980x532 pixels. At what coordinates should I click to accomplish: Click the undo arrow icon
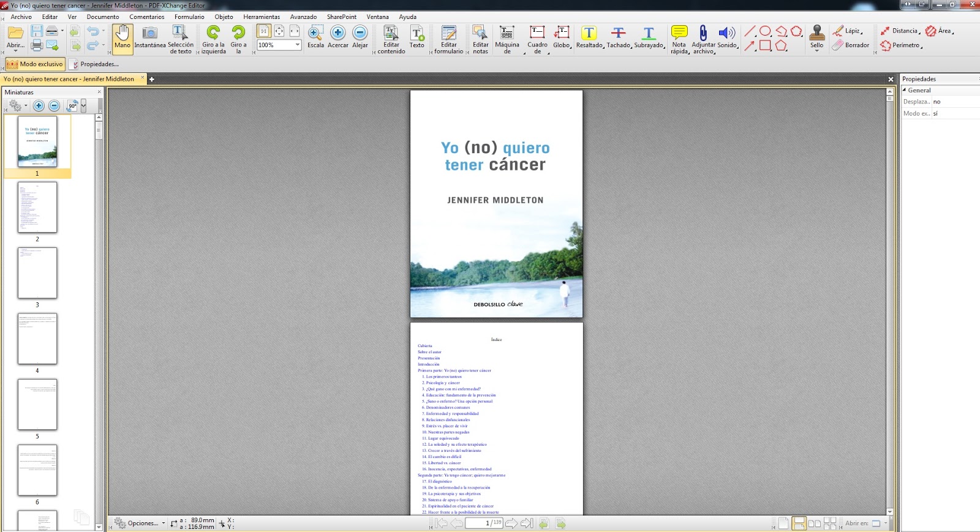pos(92,31)
